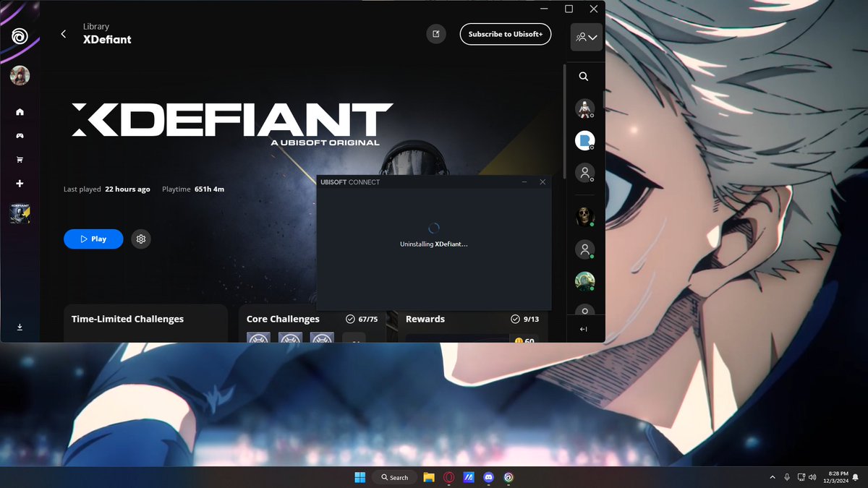This screenshot has height=488, width=868.
Task: Click the 60 coin reward badge
Action: 525,340
